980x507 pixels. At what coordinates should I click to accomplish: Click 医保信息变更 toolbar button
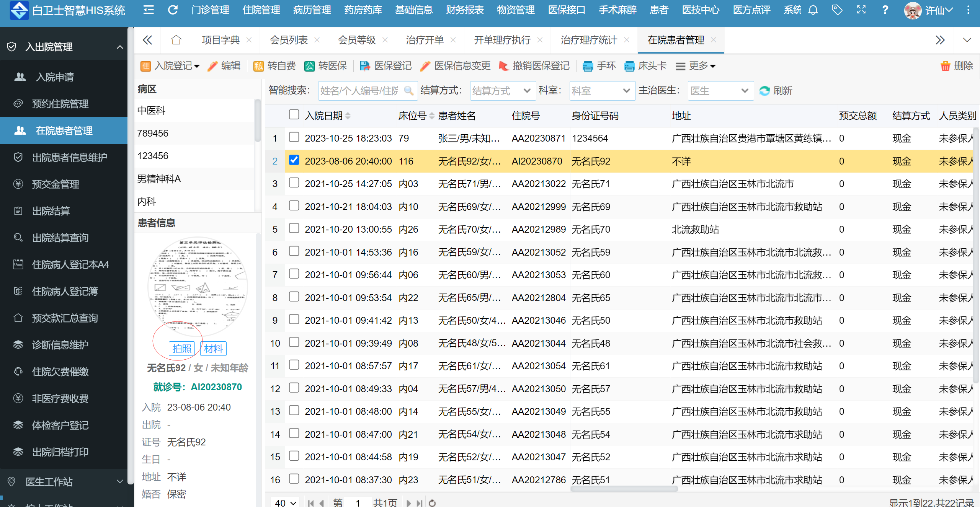click(455, 66)
